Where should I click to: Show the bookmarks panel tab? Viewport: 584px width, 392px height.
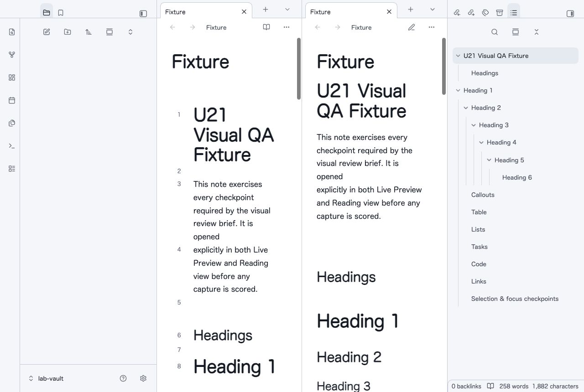coord(61,13)
